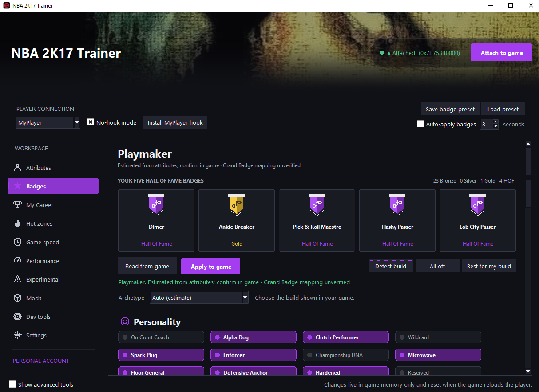Select the Ankle Breaker Gold level text
The height and width of the screenshot is (392, 539).
237,243
